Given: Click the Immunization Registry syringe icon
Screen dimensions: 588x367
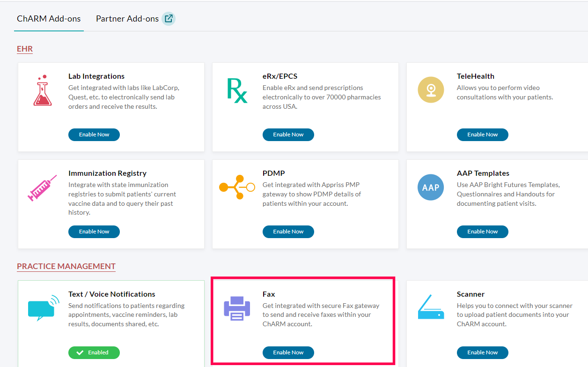Looking at the screenshot, I should 42,188.
